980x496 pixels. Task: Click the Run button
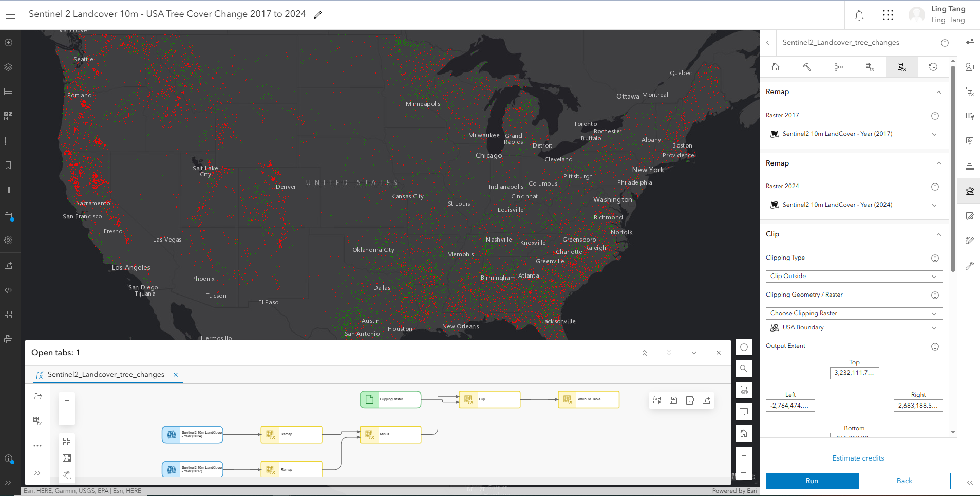[x=812, y=481]
